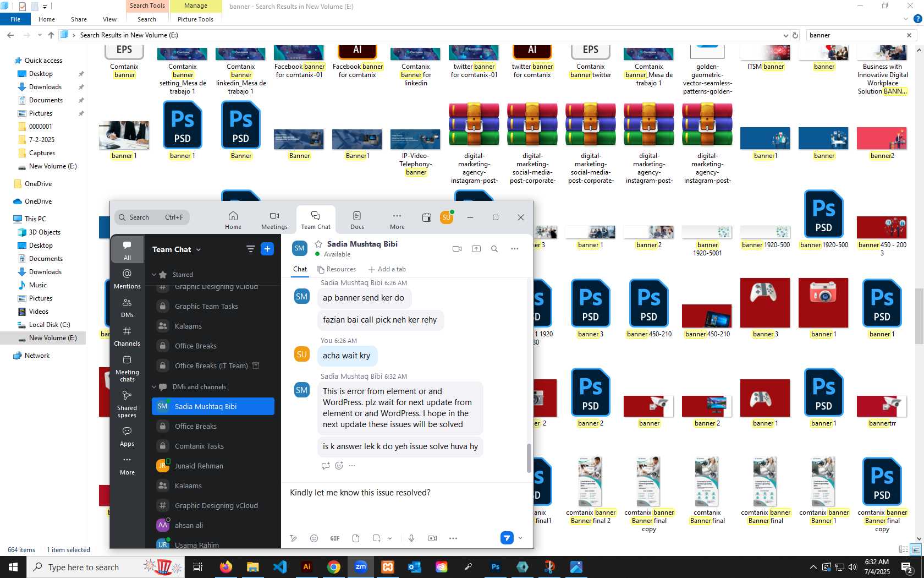Open the address bar history dropdown
Viewport: 924px width, 578px height.
point(785,35)
